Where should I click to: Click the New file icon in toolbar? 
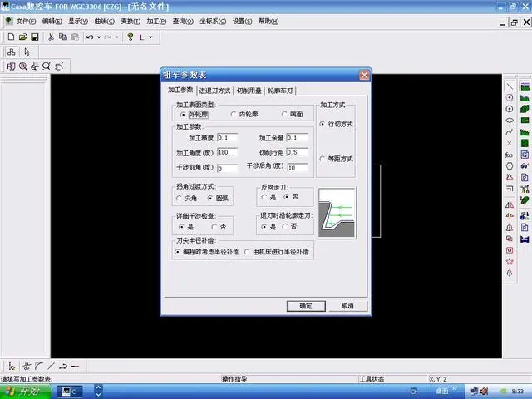click(x=11, y=37)
